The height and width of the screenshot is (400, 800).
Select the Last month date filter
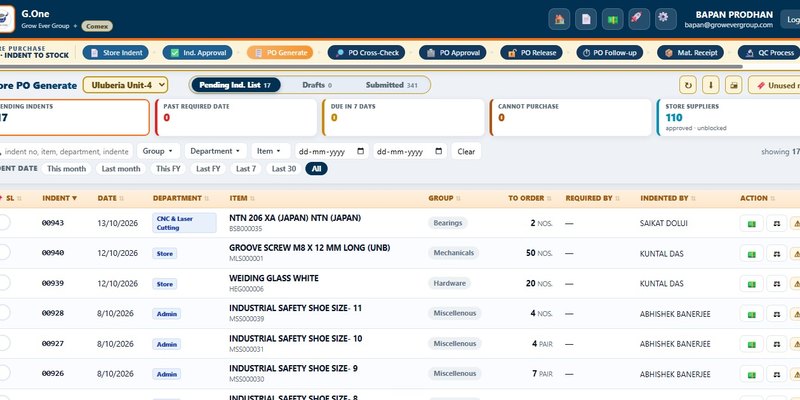pyautogui.click(x=121, y=169)
